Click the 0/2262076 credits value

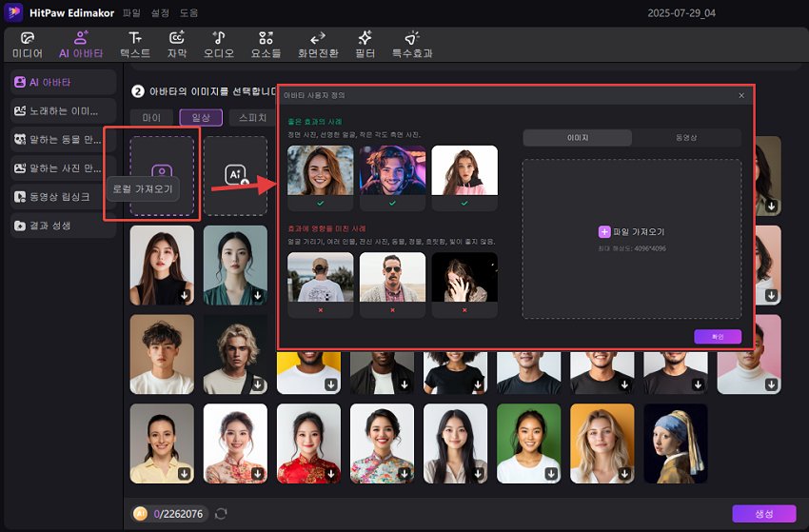tap(179, 514)
